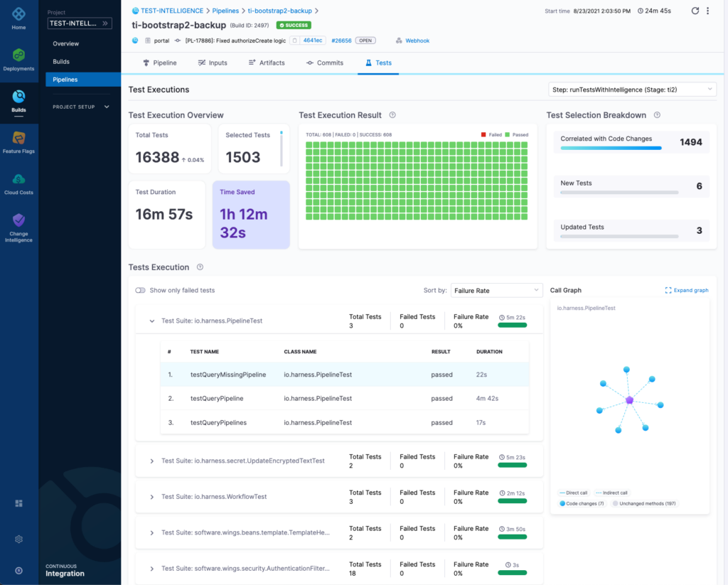Screen dimensions: 728x585
Task: Click the OPEN pull request status badge
Action: point(365,41)
